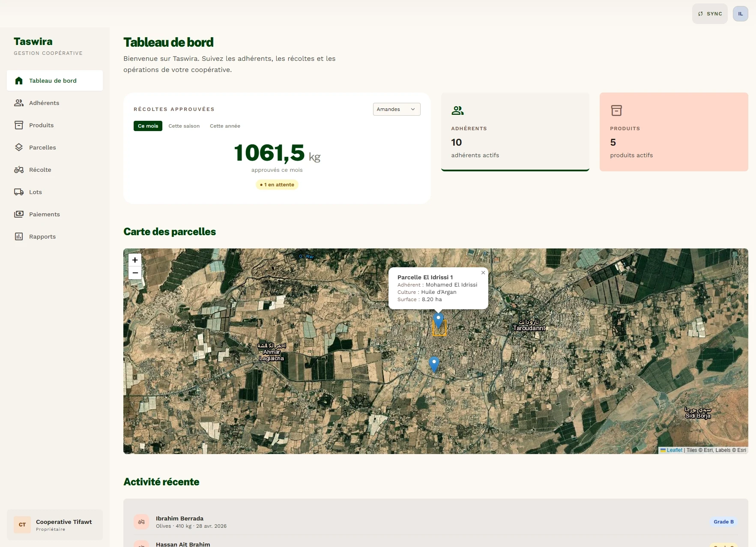Click the Ibrahim Berrada tractor activity icon
756x547 pixels.
tap(141, 522)
